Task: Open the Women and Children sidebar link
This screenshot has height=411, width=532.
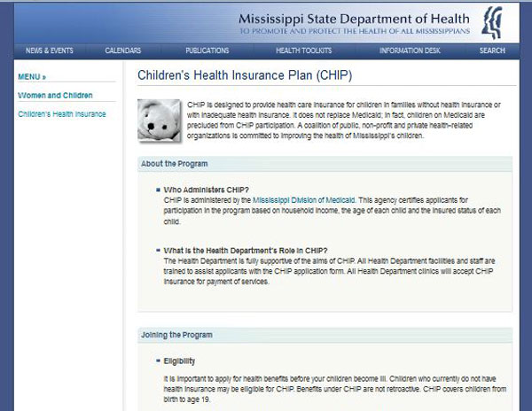Action: (x=55, y=96)
